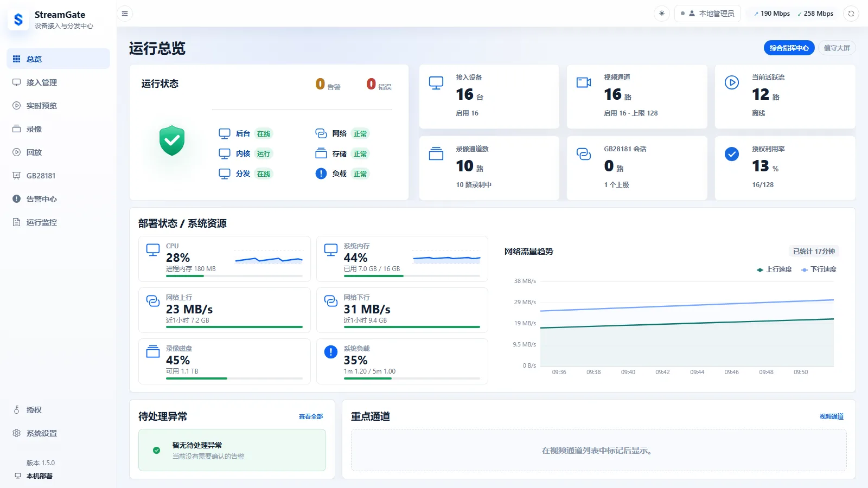Click the 系统内存 usage progress bar
Viewport: 868px width, 488px height.
[412, 276]
